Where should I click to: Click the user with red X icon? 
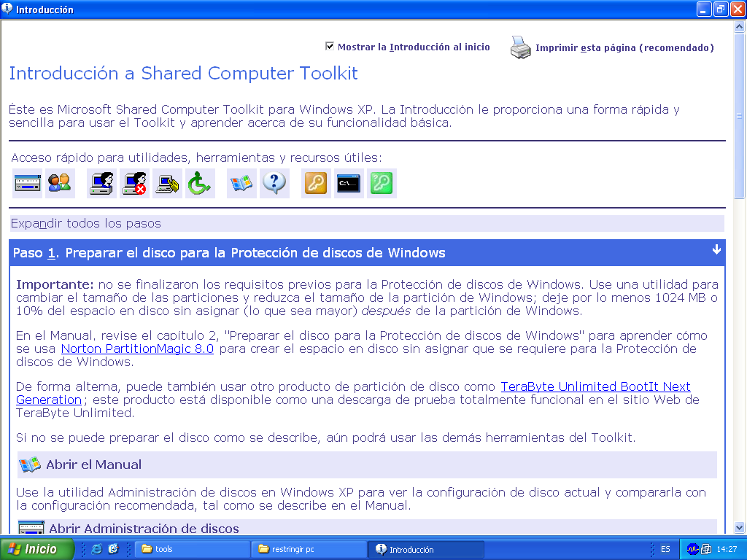click(135, 183)
